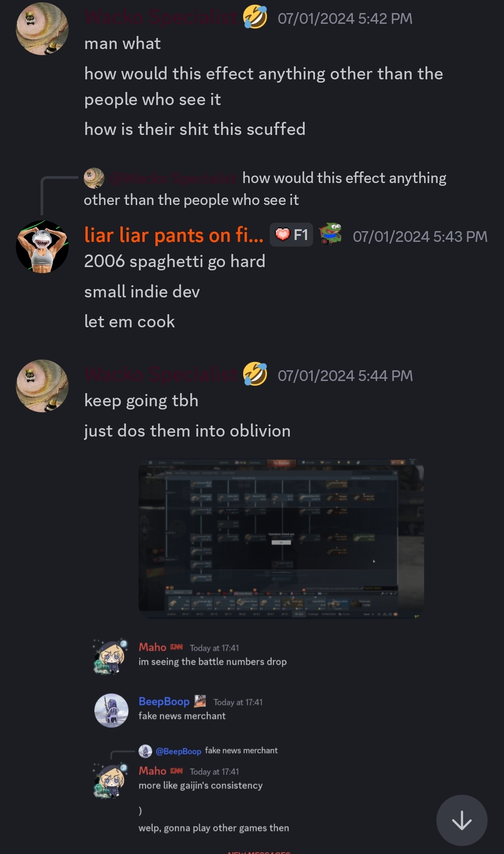Tap the 07/01/2024 5:43 PM timestamp
The image size is (504, 854).
coord(420,236)
